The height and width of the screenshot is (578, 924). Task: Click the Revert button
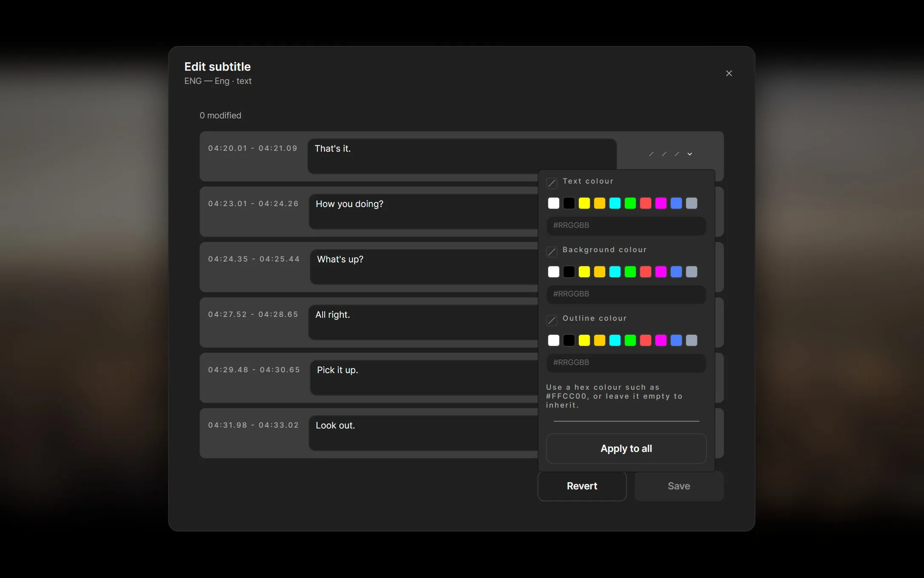coord(582,486)
